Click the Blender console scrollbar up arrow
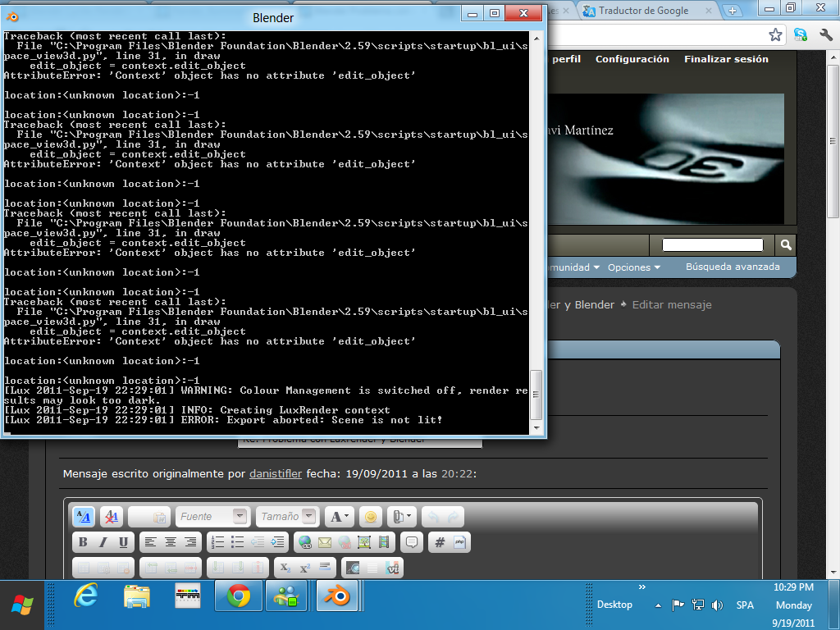This screenshot has width=840, height=630. (536, 39)
